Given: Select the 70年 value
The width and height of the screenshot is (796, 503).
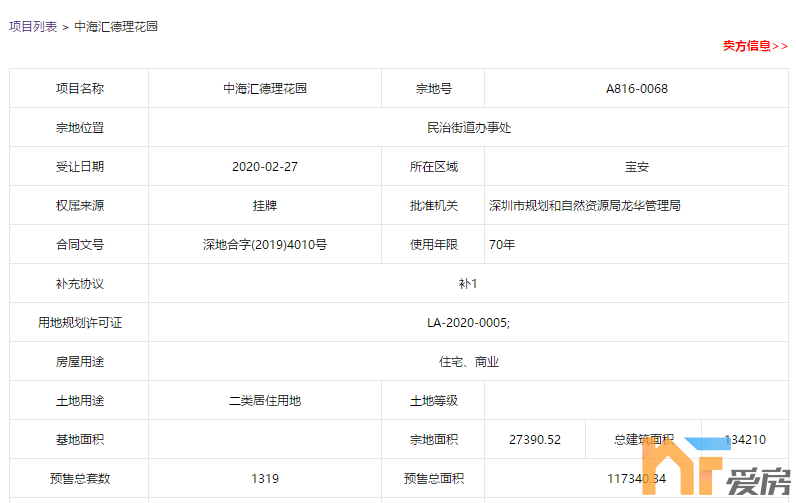Looking at the screenshot, I should pos(502,245).
